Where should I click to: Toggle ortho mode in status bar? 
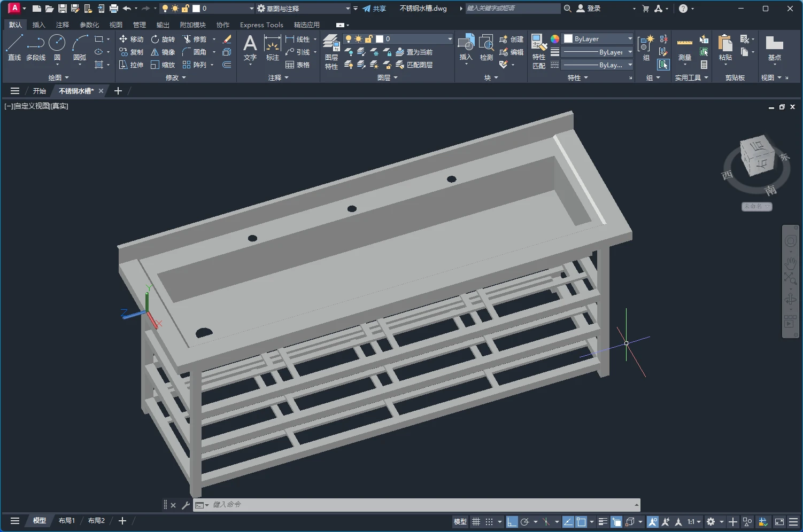click(x=512, y=522)
